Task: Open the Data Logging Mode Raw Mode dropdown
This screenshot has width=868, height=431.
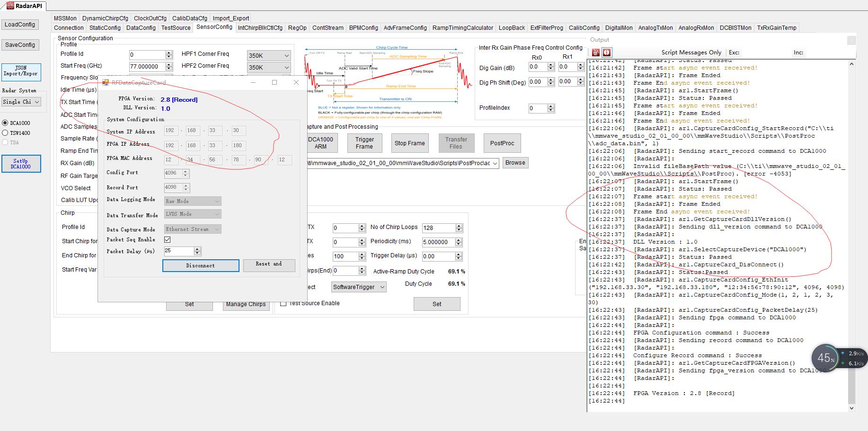Action: 193,201
